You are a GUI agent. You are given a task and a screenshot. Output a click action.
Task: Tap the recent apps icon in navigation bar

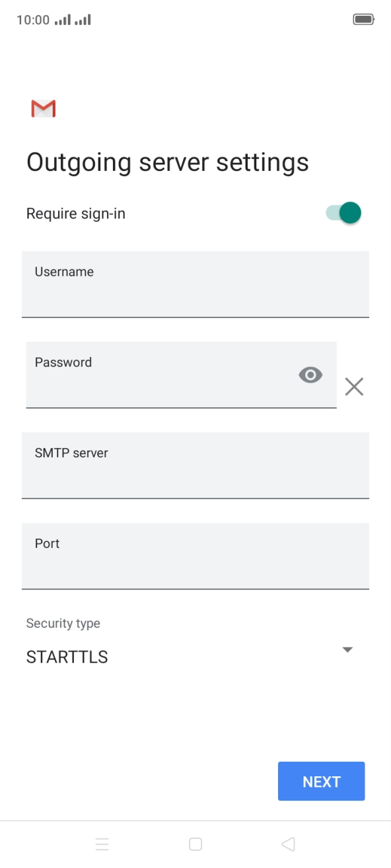click(x=102, y=844)
